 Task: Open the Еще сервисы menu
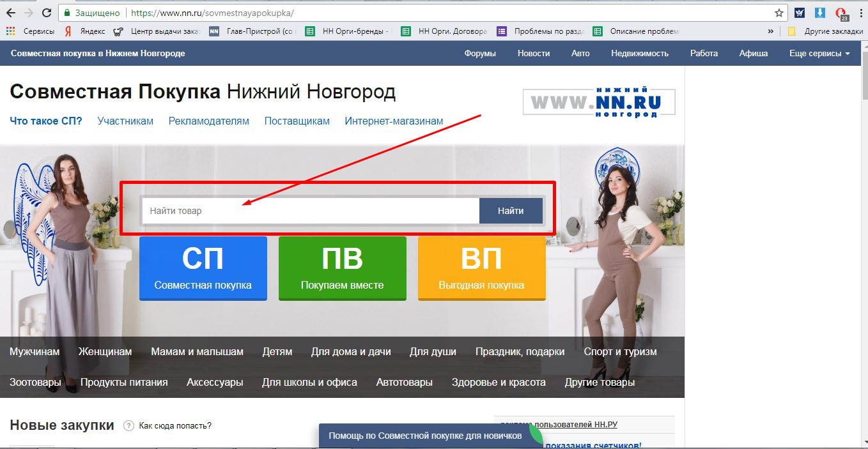tap(819, 54)
